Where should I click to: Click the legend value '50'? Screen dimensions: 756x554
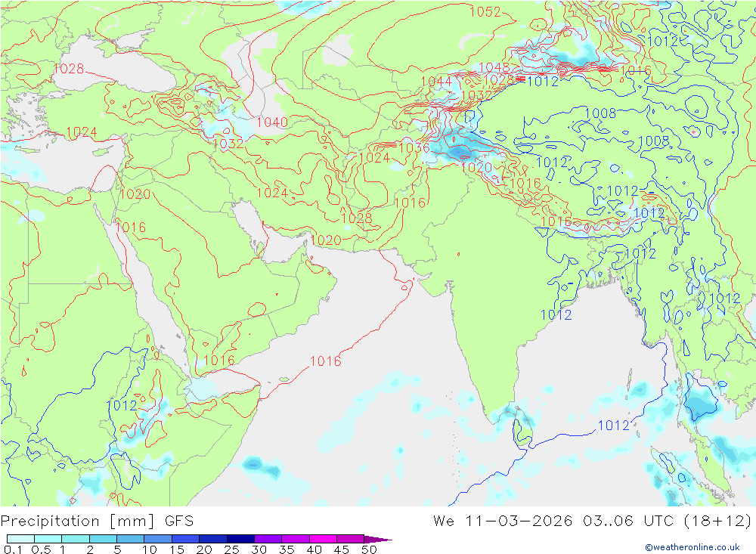tap(369, 549)
